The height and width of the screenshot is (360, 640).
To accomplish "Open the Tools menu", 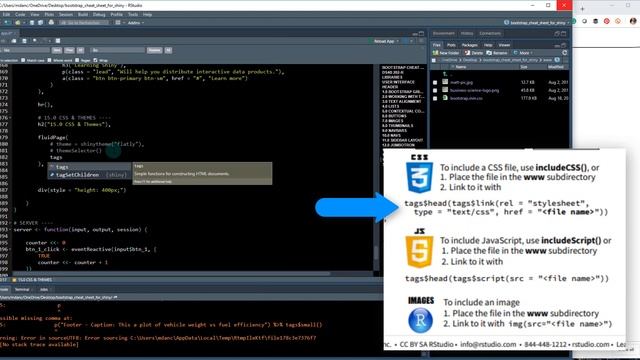I will pos(133,15).
